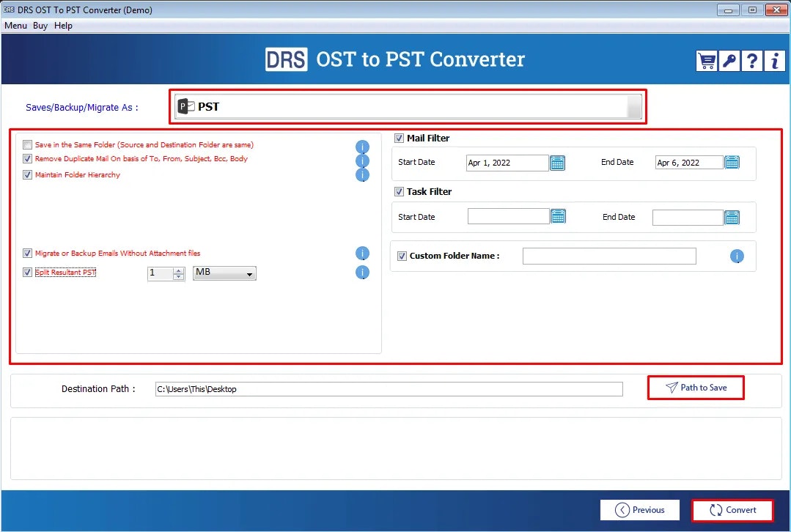
Task: Open the Task Filter end date calendar
Action: pyautogui.click(x=731, y=217)
